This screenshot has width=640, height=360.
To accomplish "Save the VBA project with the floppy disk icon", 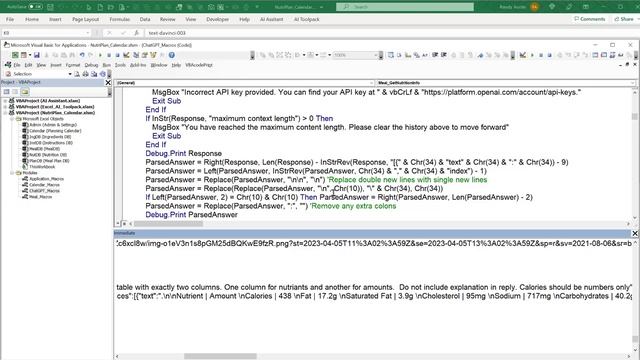I will point(37,55).
